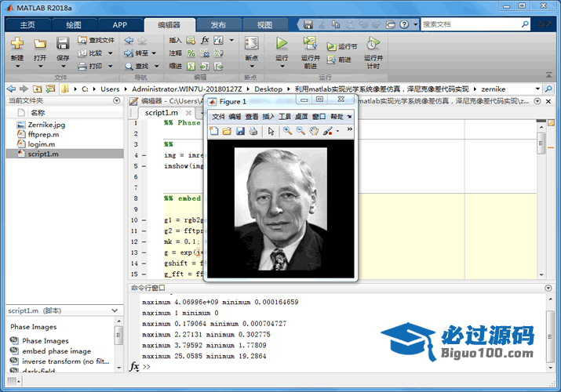The image size is (561, 392).
Task: Open the 文件 menu in Figure 1
Action: point(218,117)
